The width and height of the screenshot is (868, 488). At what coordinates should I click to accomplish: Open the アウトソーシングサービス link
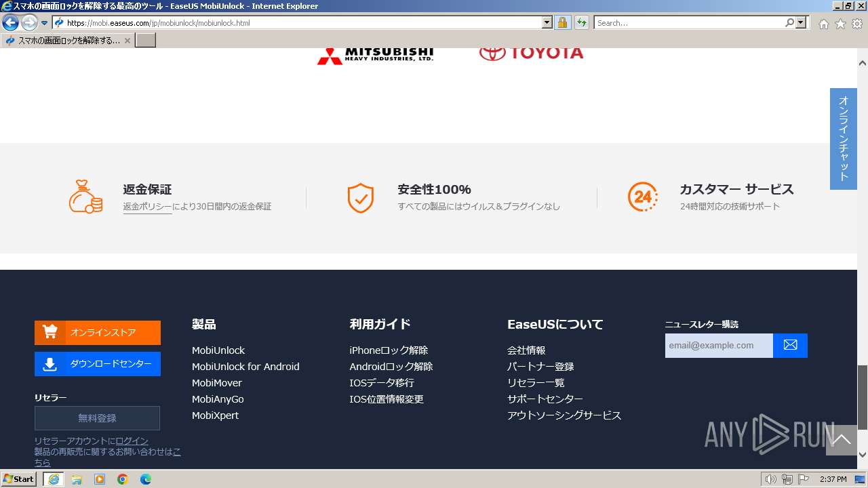(564, 415)
